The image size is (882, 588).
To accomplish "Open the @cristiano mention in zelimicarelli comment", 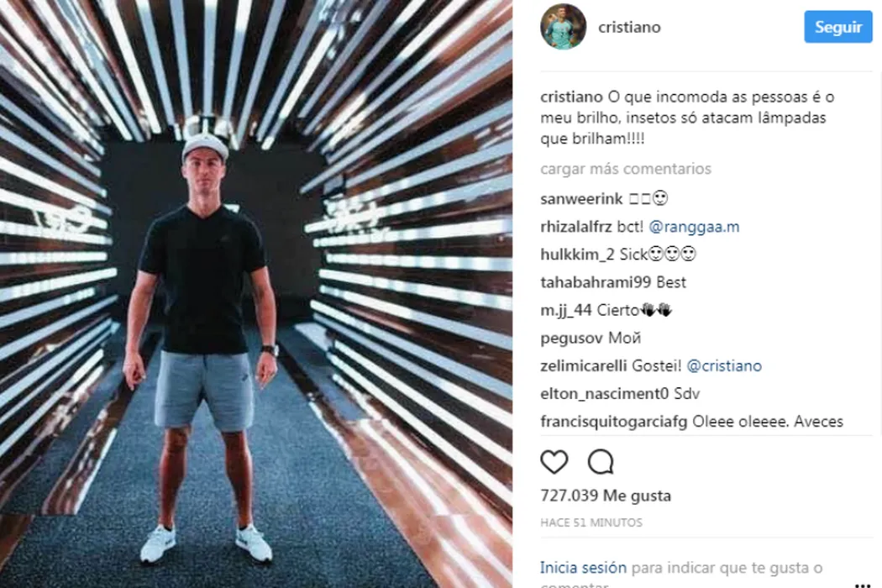I will [x=724, y=365].
